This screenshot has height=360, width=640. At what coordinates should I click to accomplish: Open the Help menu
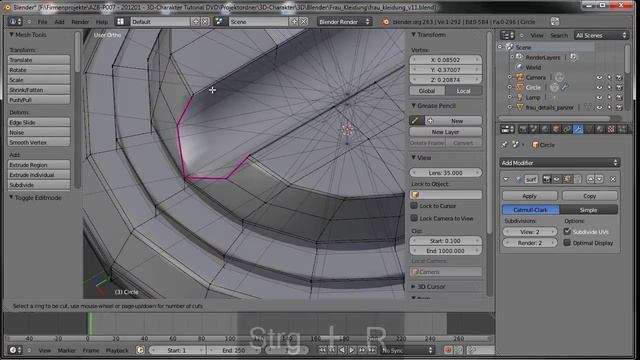point(102,22)
